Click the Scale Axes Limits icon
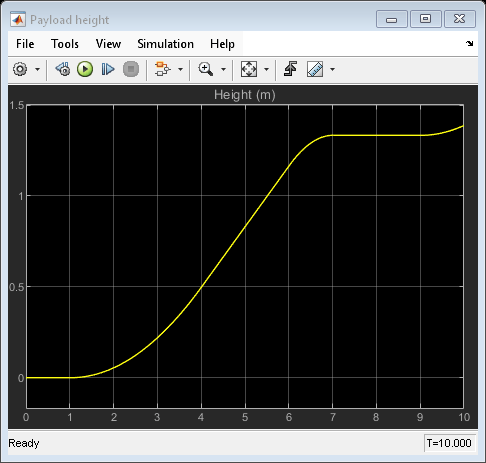486x463 pixels. click(x=249, y=69)
